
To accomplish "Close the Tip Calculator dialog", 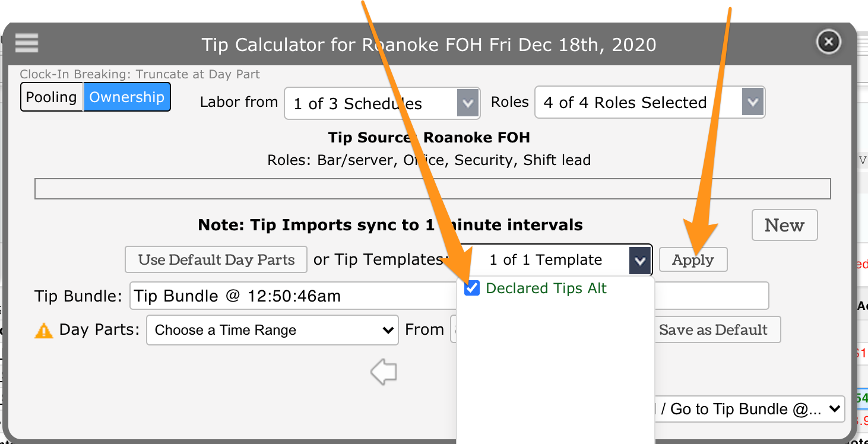I will click(x=828, y=42).
